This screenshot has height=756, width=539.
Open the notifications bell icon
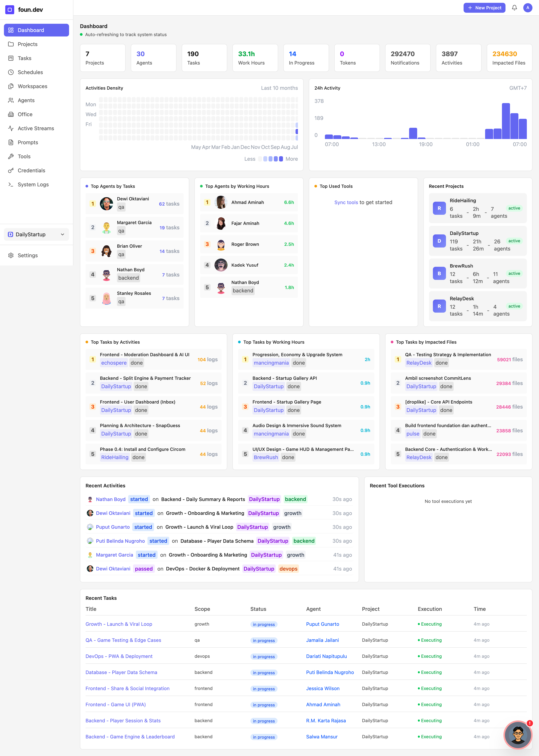coord(514,8)
